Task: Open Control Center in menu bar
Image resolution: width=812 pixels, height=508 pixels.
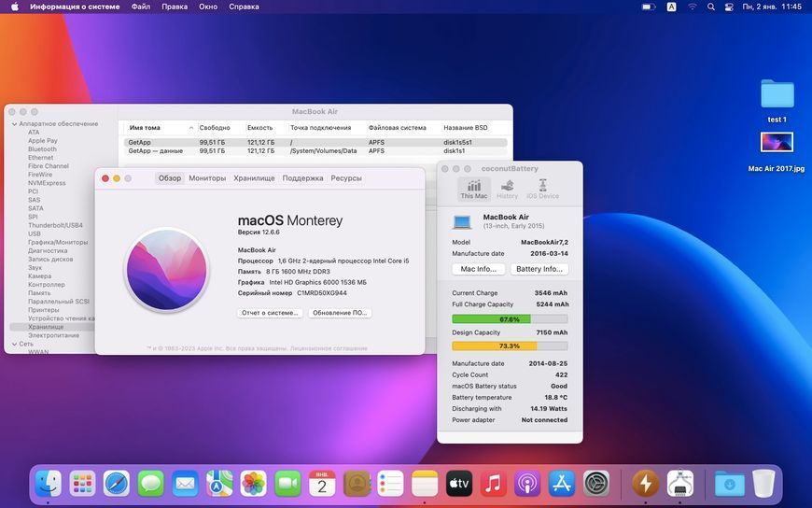Action: click(x=729, y=7)
